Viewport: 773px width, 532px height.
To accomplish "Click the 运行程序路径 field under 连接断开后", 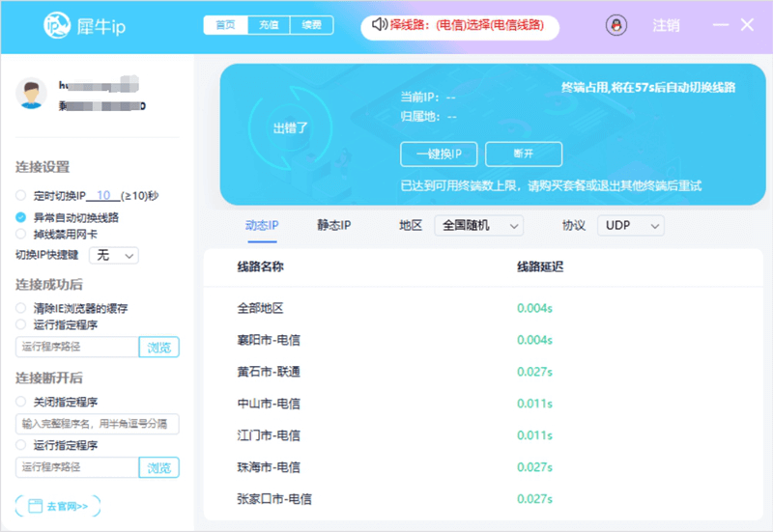I will click(x=77, y=467).
